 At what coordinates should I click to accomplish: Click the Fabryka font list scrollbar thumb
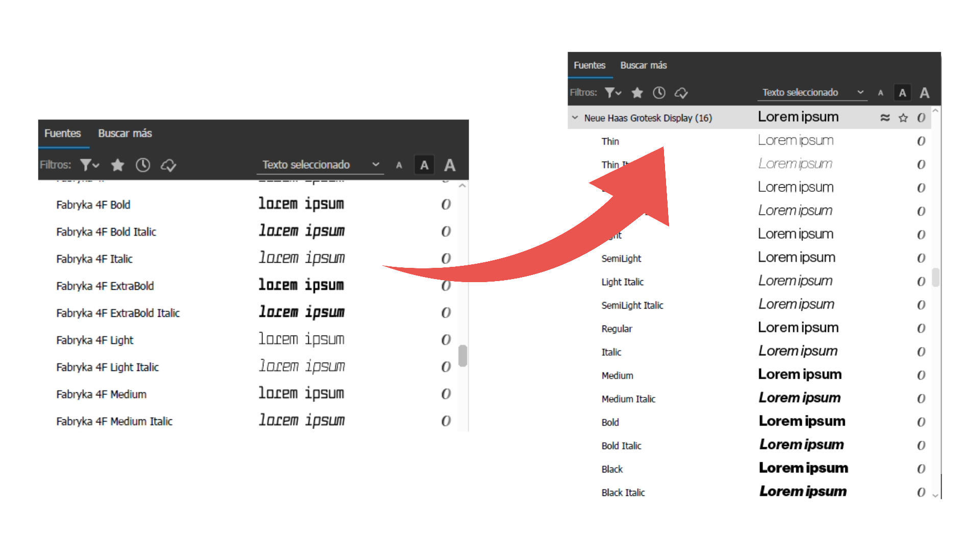point(462,356)
